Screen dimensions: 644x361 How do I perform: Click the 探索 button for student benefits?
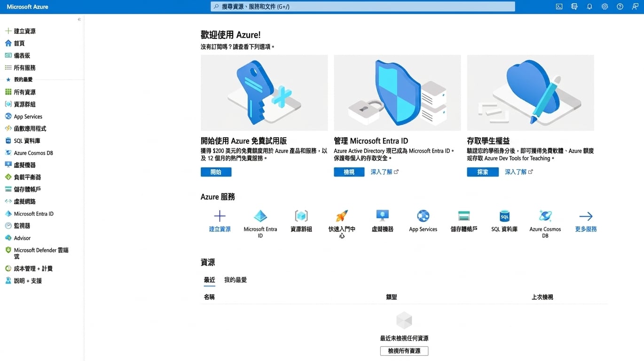[x=482, y=172]
